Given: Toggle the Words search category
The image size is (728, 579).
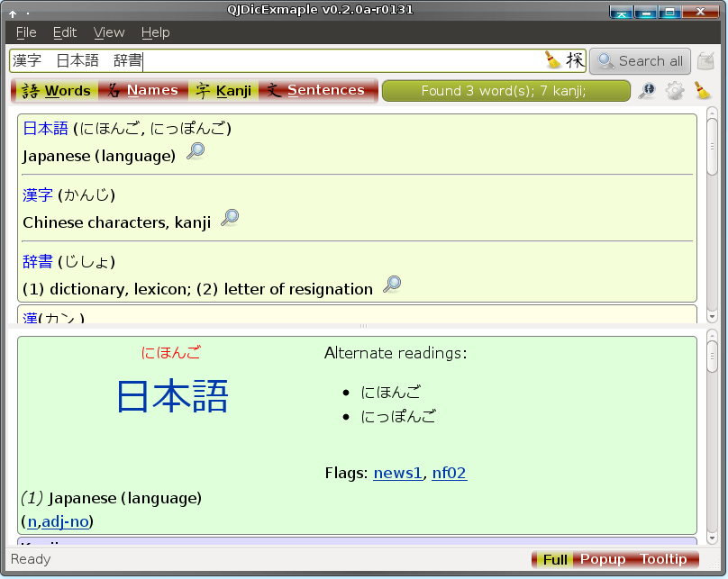Looking at the screenshot, I should click(x=56, y=90).
